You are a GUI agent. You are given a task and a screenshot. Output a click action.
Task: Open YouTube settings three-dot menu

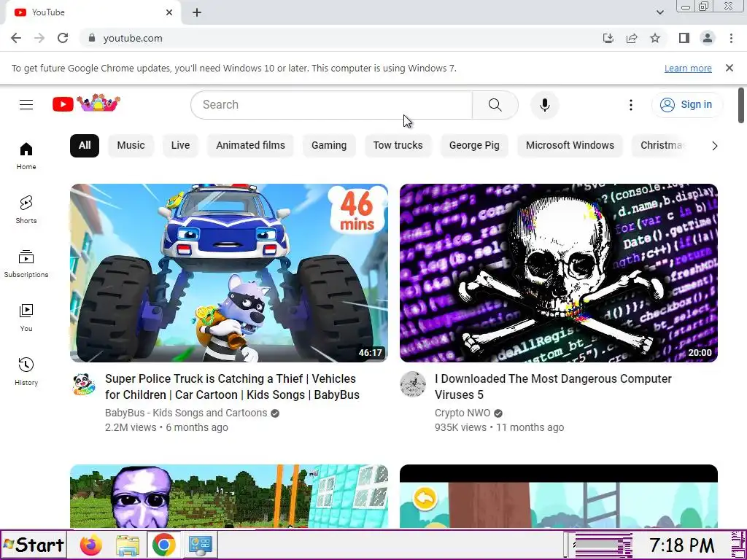pos(631,105)
